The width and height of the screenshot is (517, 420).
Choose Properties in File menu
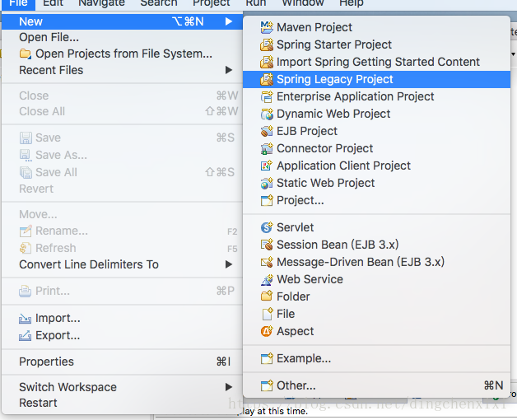click(x=122, y=362)
